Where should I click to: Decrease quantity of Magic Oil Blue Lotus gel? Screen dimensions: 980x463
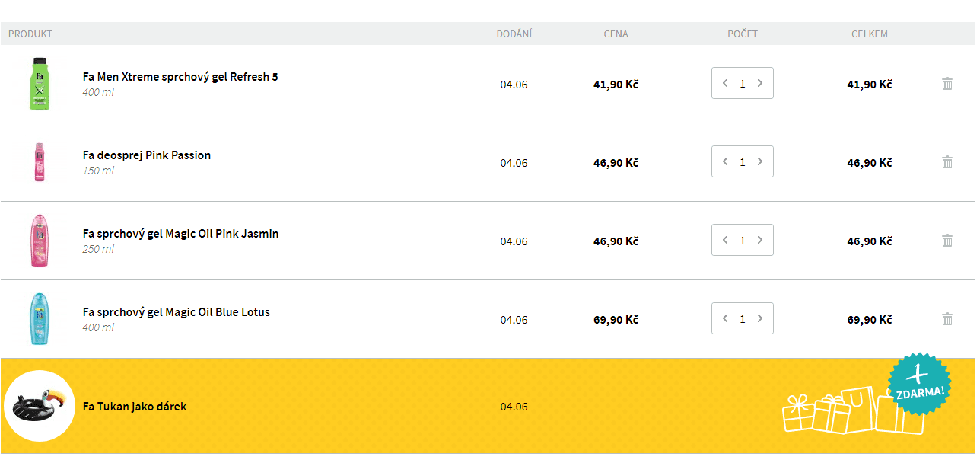tap(725, 318)
